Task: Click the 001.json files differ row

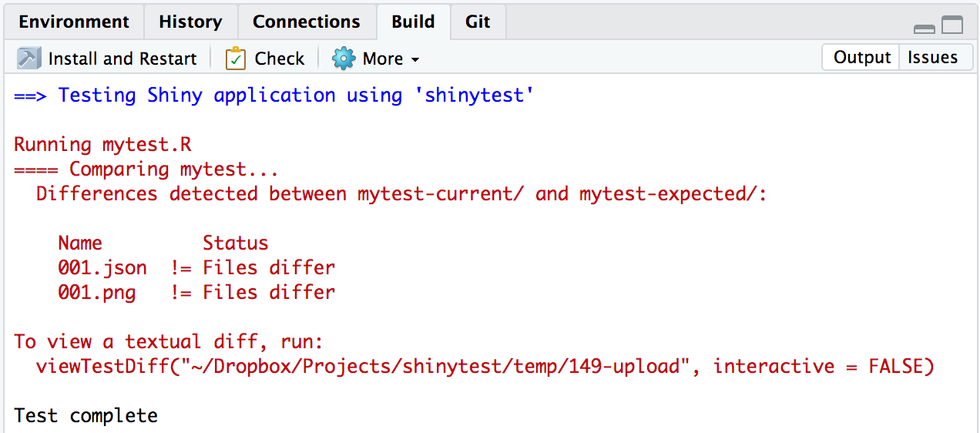Action: coord(196,267)
